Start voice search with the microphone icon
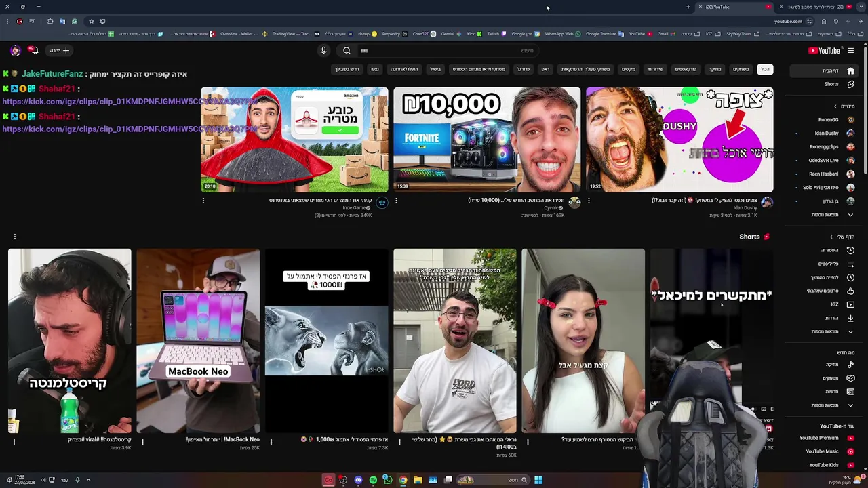Image resolution: width=868 pixels, height=488 pixels. (x=323, y=50)
